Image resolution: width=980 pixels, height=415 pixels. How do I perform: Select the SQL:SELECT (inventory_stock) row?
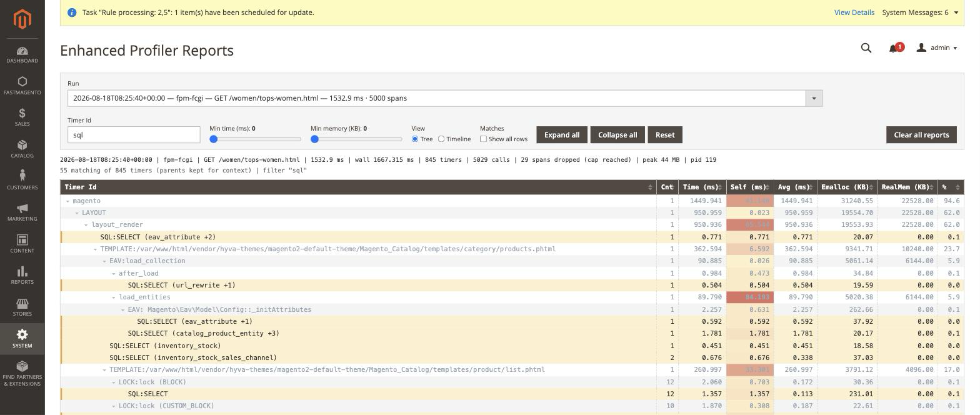[512, 346]
